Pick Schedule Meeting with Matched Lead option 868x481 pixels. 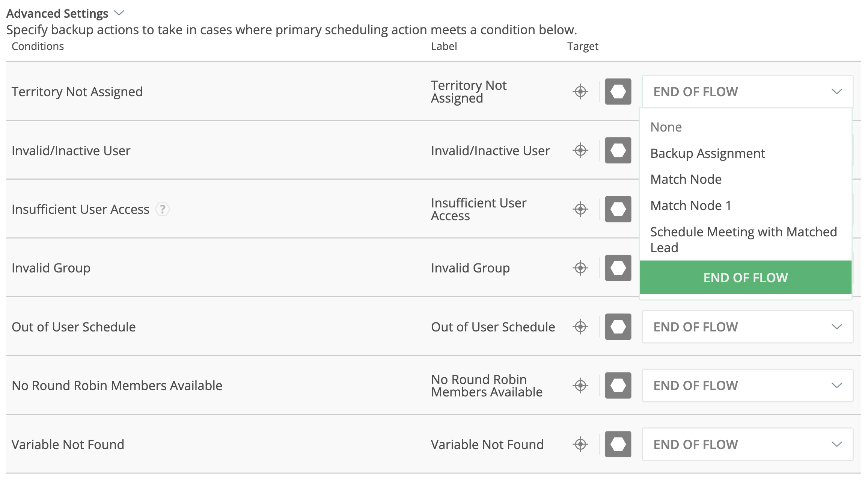743,240
